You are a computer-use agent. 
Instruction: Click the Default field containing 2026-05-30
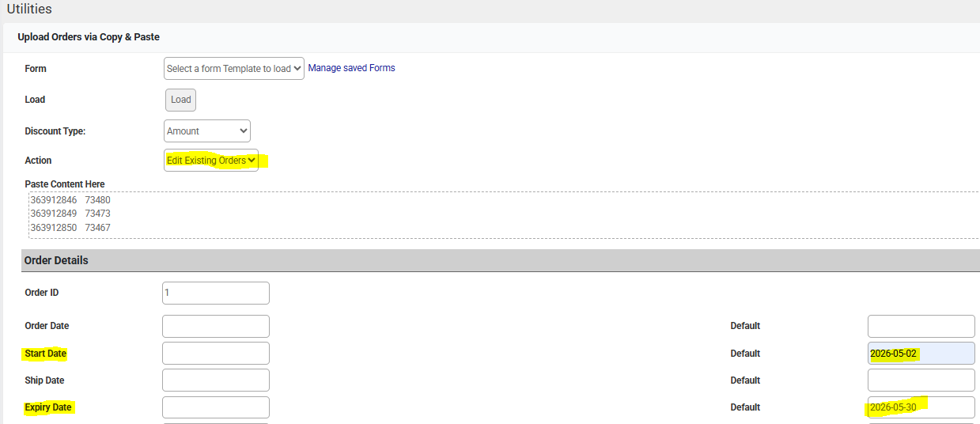click(x=921, y=407)
